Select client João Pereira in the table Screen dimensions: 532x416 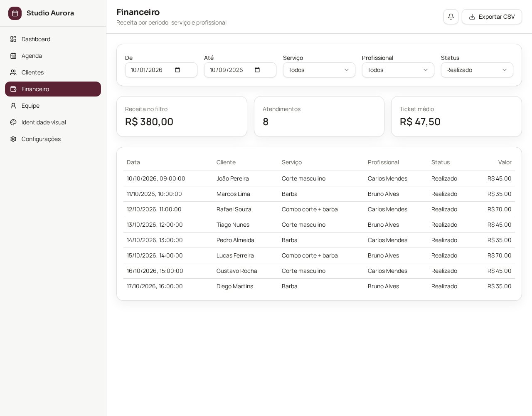(x=233, y=178)
